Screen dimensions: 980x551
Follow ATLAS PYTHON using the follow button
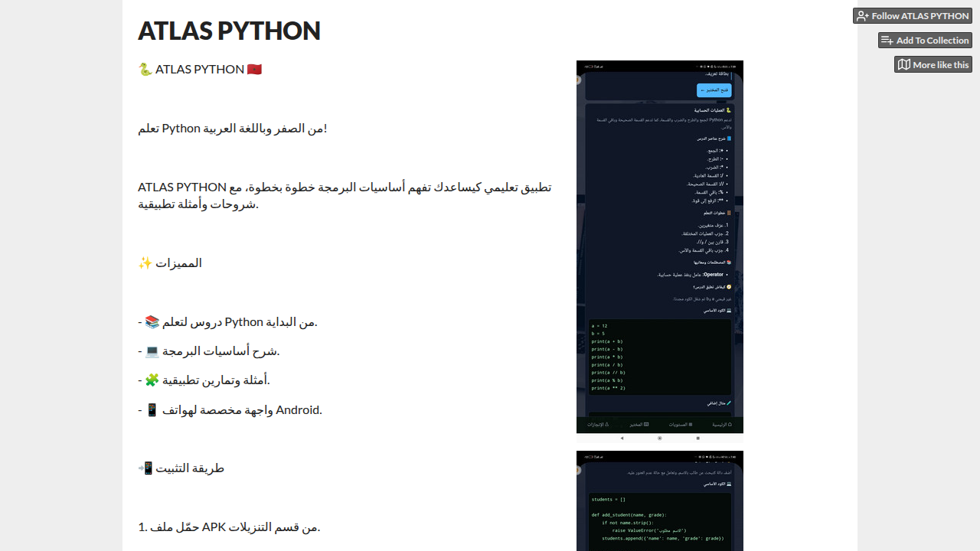point(913,16)
